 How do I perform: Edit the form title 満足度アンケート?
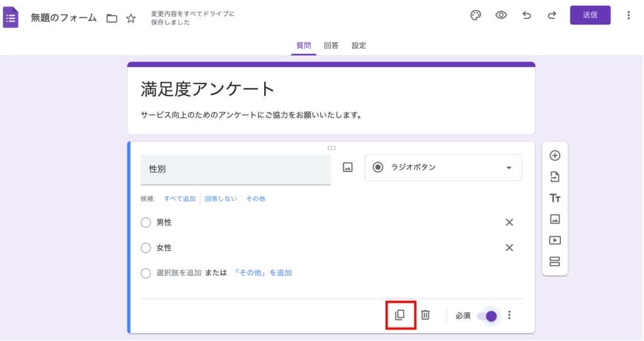pos(208,89)
